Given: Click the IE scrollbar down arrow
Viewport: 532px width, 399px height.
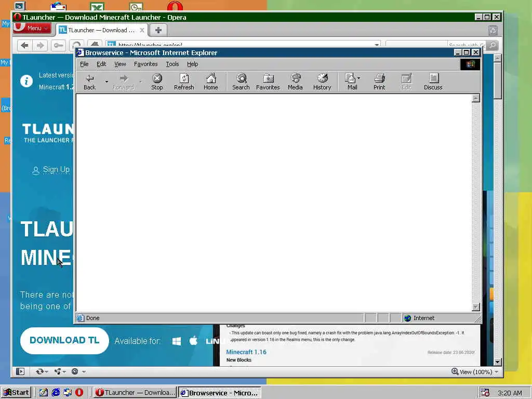Looking at the screenshot, I should pyautogui.click(x=476, y=307).
